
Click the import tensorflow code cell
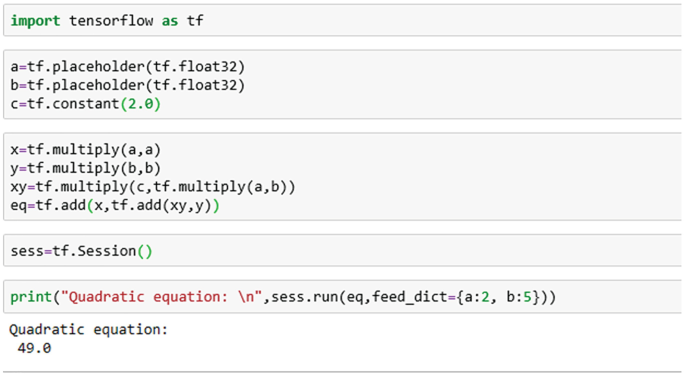tap(342, 21)
